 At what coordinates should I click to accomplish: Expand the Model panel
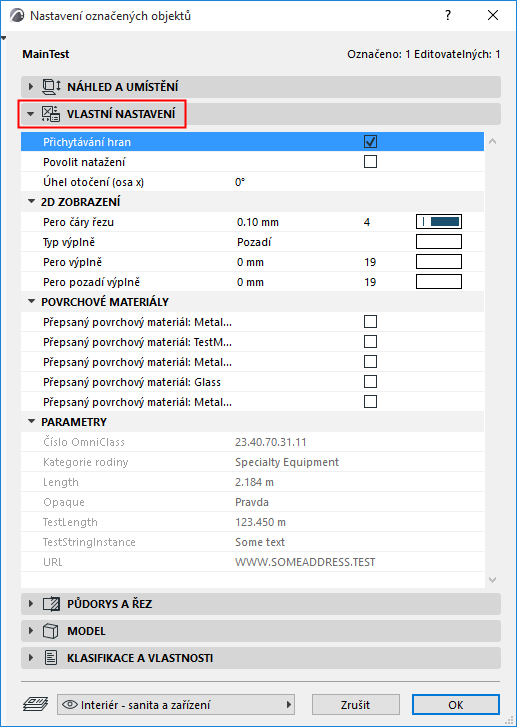pos(31,631)
